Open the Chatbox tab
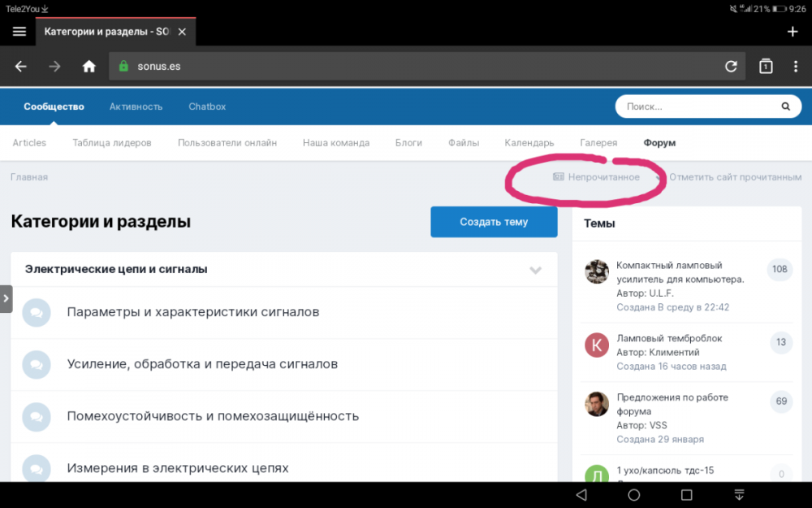This screenshot has width=812, height=508. [x=207, y=106]
